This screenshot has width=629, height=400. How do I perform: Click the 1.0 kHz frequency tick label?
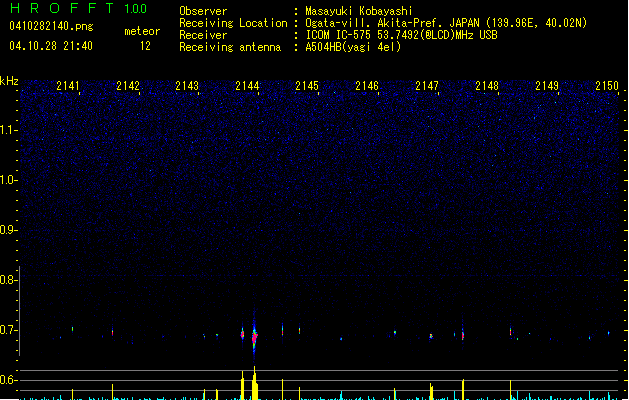[x=8, y=180]
